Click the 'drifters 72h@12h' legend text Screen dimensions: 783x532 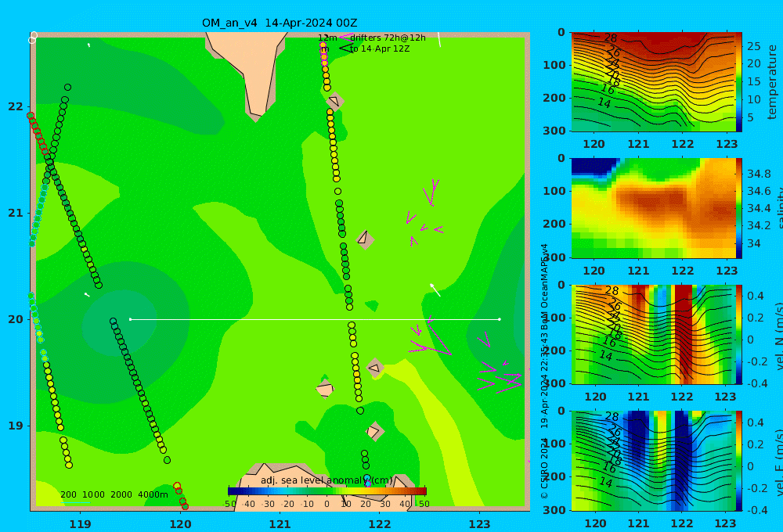coord(388,38)
